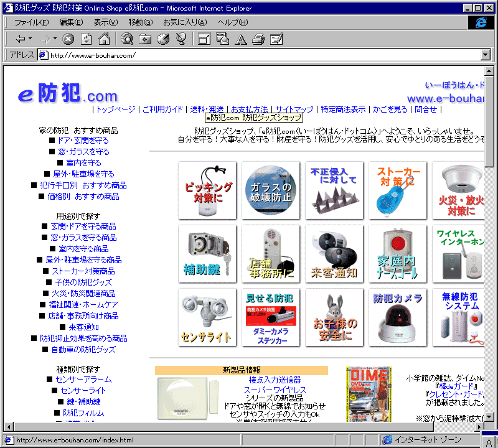Click the Forward arrow toolbar button
Viewport: 498px width, 448px height.
[45, 39]
